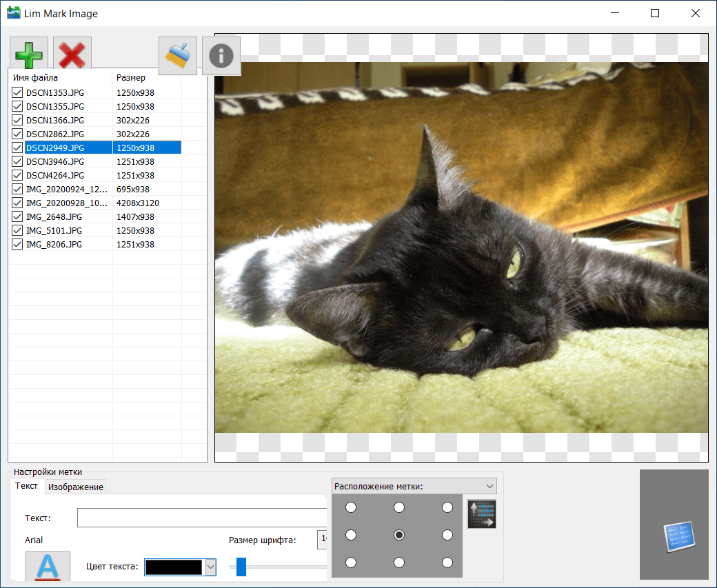Click the Arial font name label
717x588 pixels.
click(x=34, y=540)
